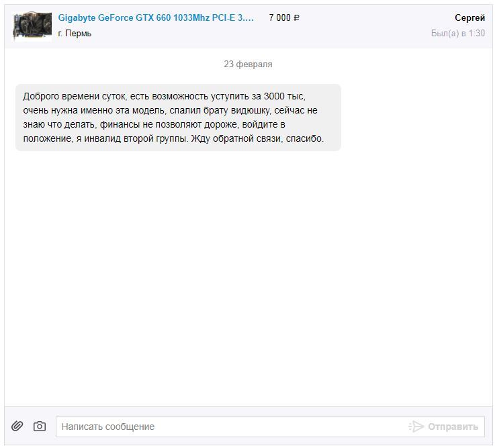Click the 7 000 ₽ price label
This screenshot has height=448, width=497.
[x=284, y=18]
